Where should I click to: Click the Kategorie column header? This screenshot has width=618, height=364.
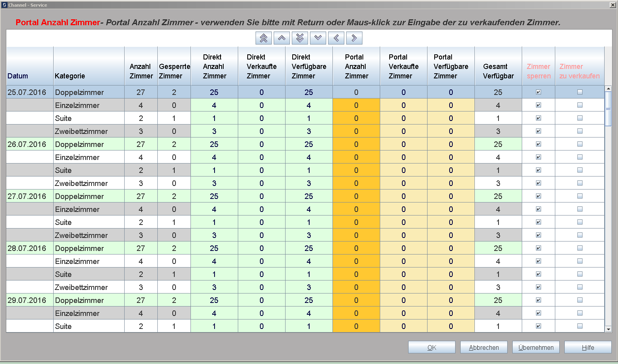(x=89, y=66)
